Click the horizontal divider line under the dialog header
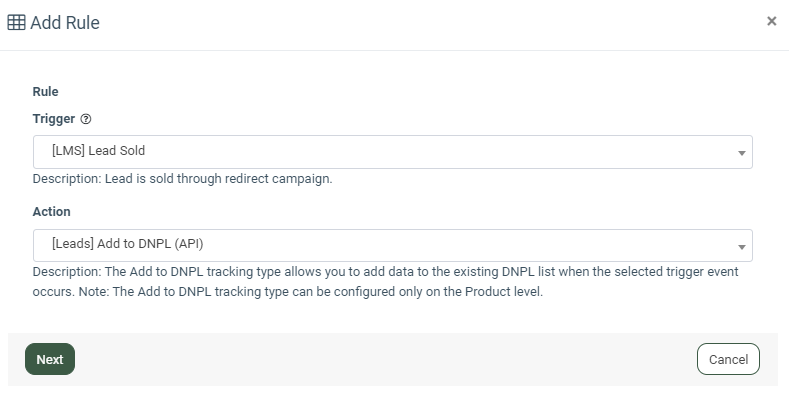The image size is (789, 397). tap(394, 50)
